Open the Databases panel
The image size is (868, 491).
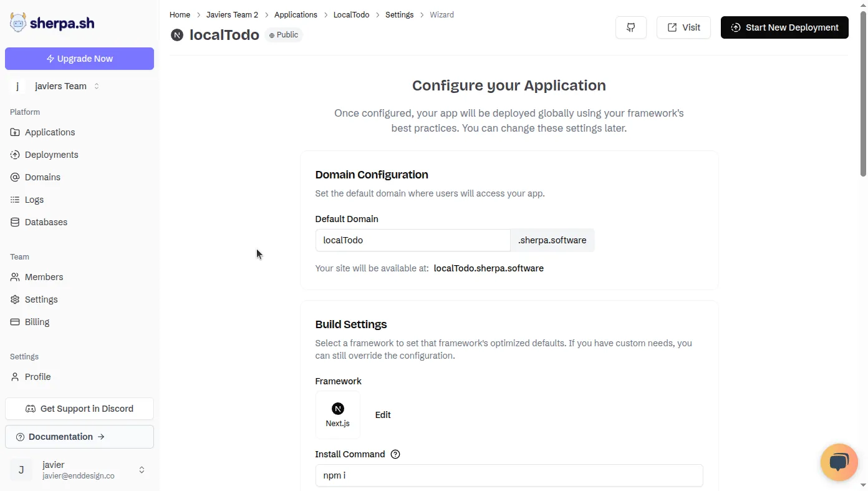coord(46,221)
